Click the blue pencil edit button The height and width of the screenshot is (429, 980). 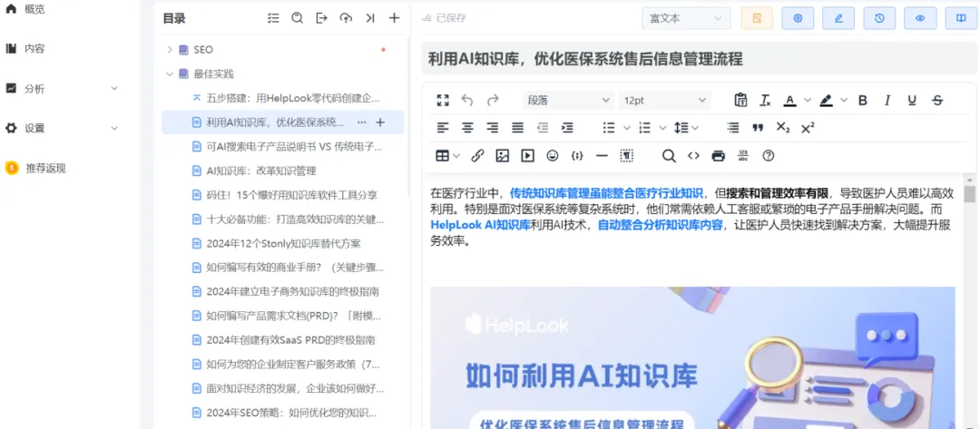[838, 18]
